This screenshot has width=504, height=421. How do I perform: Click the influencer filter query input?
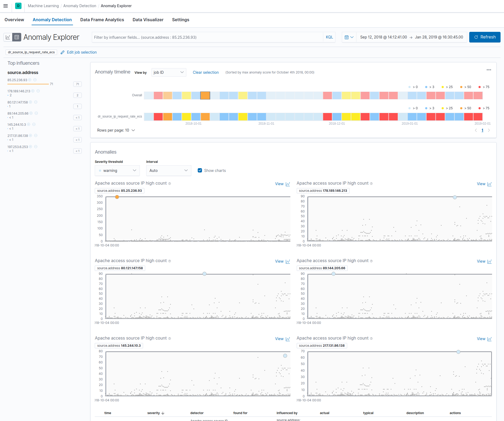[207, 37]
